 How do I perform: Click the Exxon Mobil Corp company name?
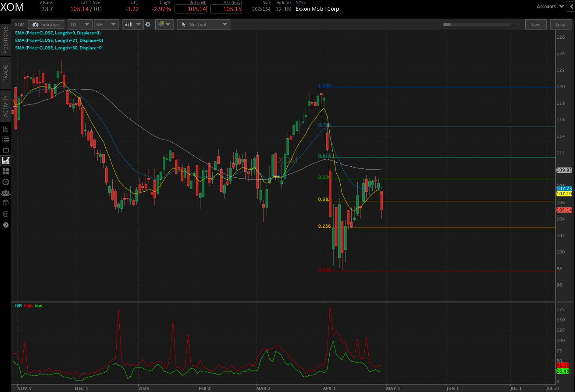tap(317, 9)
